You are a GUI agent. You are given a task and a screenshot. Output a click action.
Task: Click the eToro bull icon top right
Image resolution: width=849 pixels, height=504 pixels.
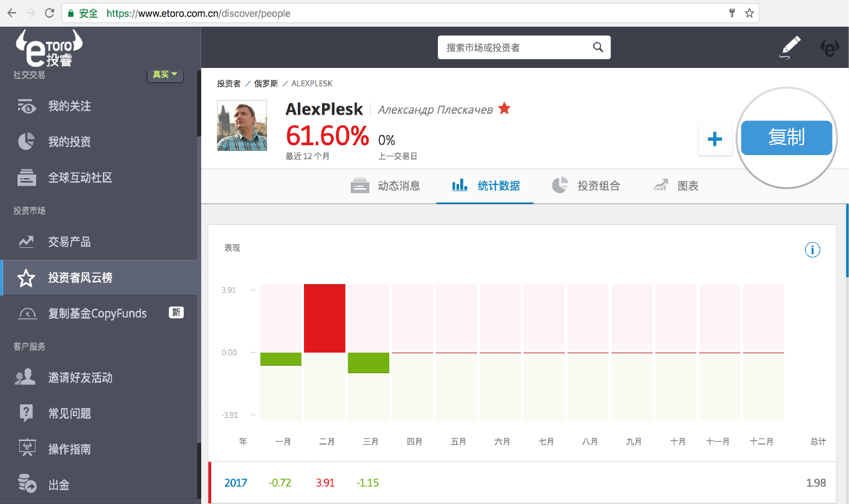click(x=829, y=48)
